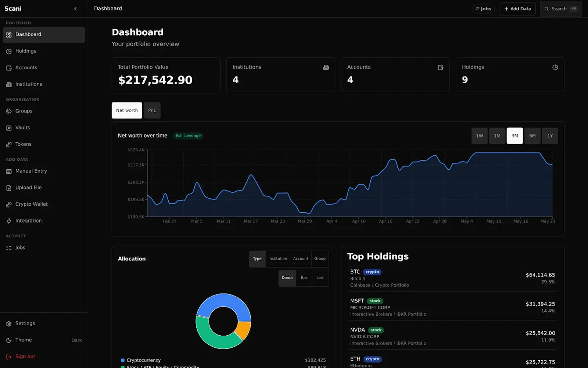
Task: Click the Holdings pie-chart icon in sidebar
Action: point(9,51)
